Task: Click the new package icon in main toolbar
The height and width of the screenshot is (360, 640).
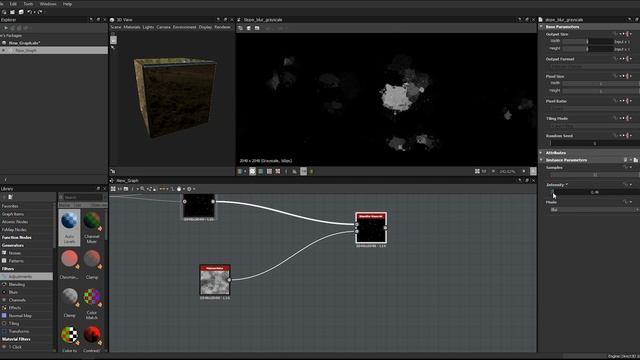Action: click(4, 12)
